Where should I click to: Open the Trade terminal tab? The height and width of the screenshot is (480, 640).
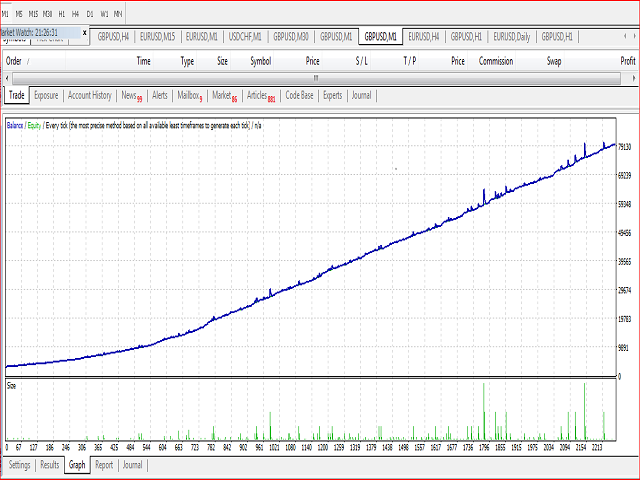tap(17, 96)
